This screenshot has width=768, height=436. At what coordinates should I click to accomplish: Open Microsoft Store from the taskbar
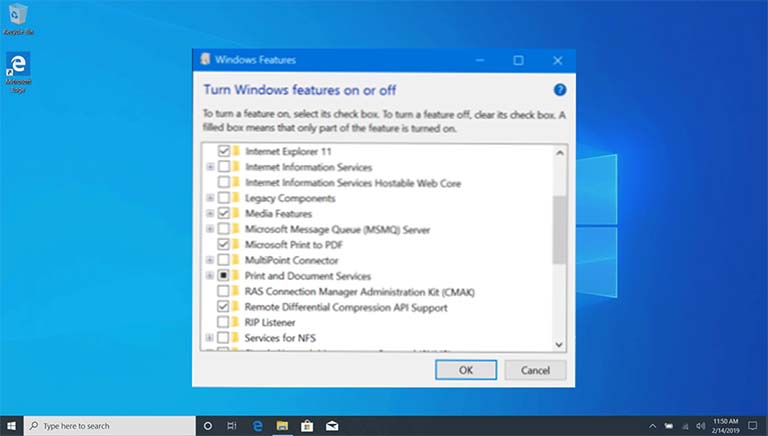click(x=307, y=426)
